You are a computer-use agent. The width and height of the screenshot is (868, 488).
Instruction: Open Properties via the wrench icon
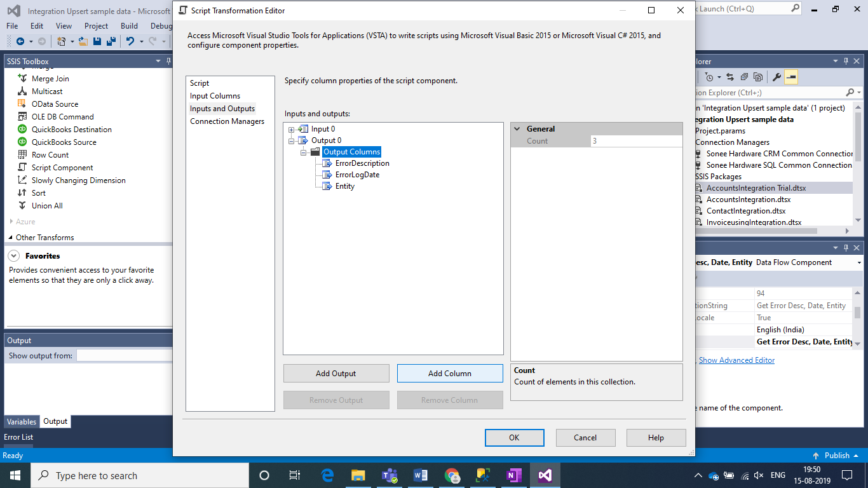pyautogui.click(x=776, y=78)
